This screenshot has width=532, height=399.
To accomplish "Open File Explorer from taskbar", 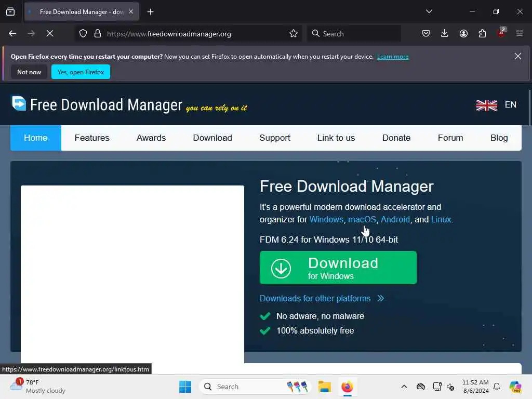I will click(x=324, y=387).
